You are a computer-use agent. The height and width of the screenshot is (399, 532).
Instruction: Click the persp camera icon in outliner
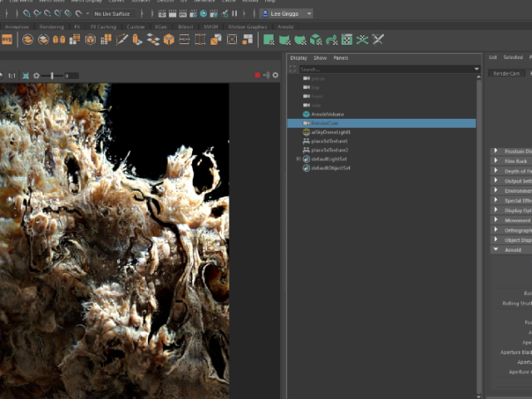click(x=307, y=78)
